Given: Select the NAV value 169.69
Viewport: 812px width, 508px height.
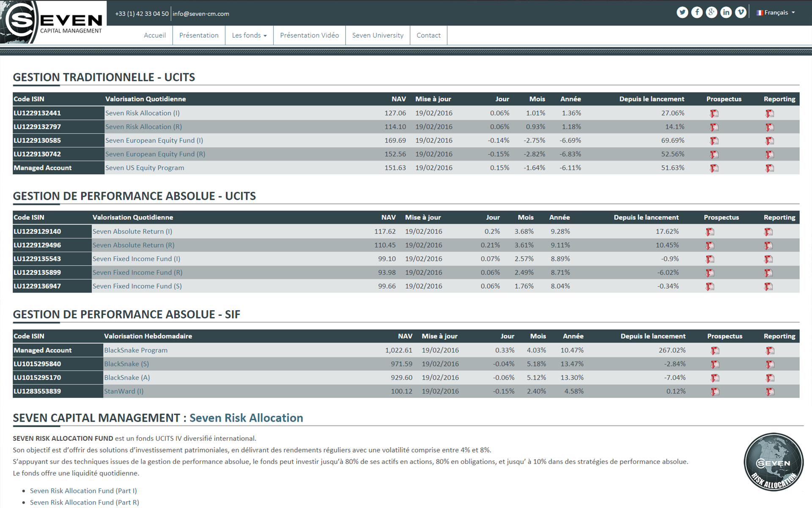Looking at the screenshot, I should coord(395,140).
